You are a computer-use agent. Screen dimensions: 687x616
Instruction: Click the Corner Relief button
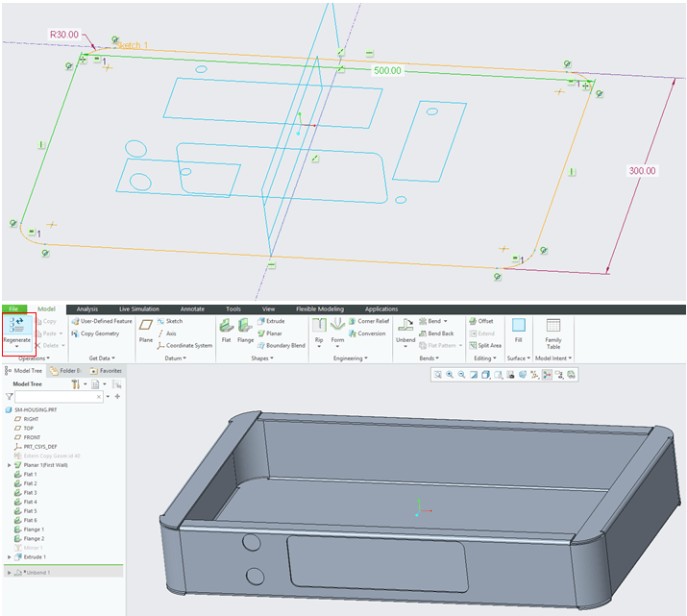click(x=368, y=321)
